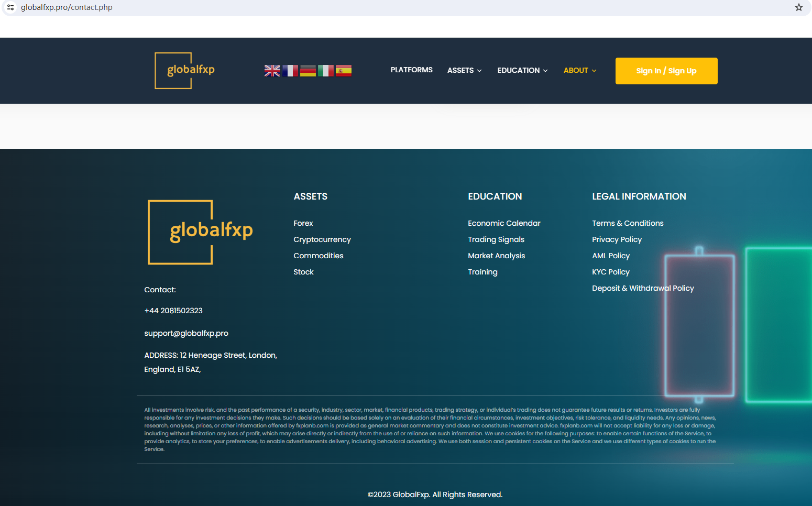Expand the EDUCATION dropdown menu
Image resolution: width=812 pixels, height=506 pixels.
(x=523, y=70)
